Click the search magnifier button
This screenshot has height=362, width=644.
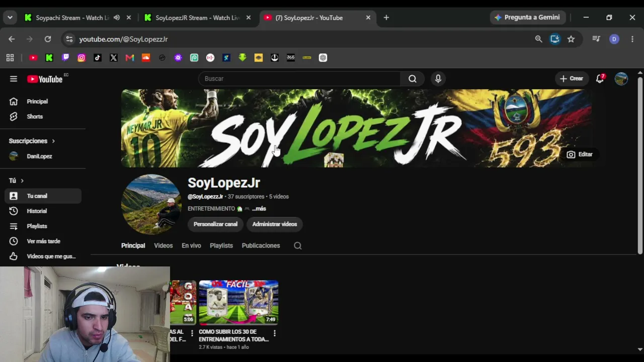(x=413, y=78)
